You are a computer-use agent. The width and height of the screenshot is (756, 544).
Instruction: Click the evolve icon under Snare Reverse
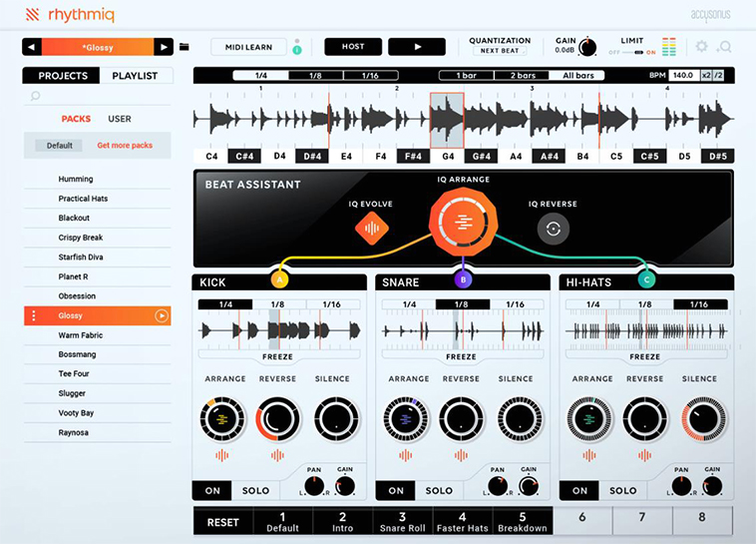461,455
